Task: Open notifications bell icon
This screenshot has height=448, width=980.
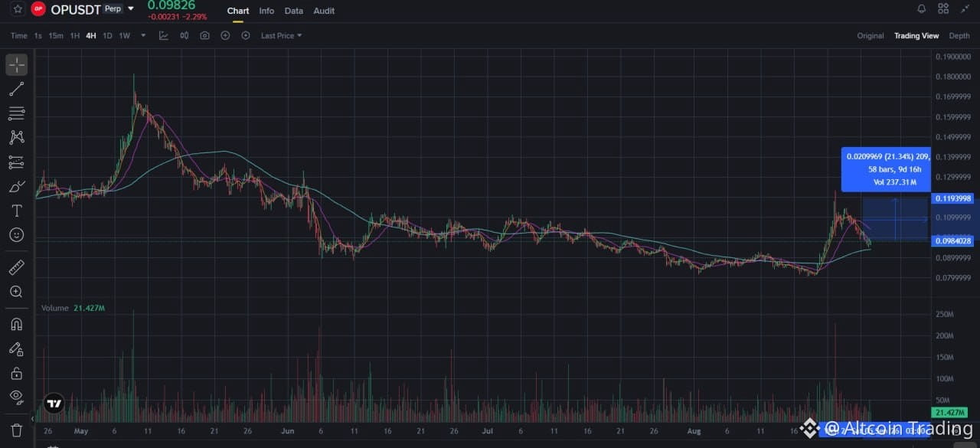Action: (922, 9)
